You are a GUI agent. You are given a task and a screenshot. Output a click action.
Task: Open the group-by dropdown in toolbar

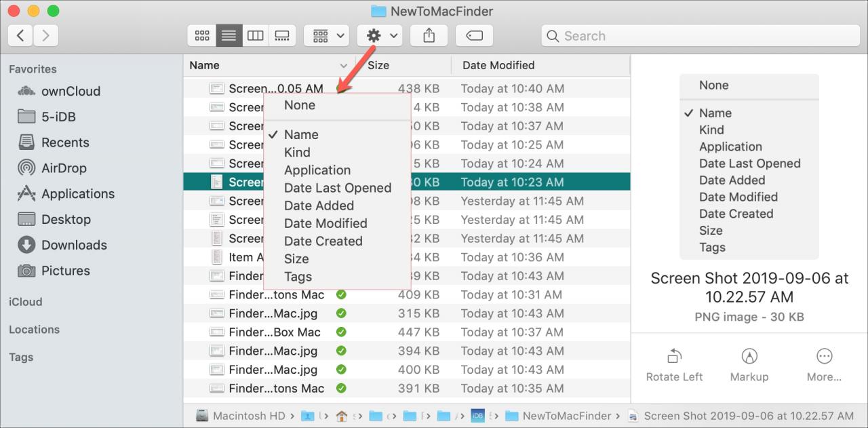pyautogui.click(x=326, y=35)
